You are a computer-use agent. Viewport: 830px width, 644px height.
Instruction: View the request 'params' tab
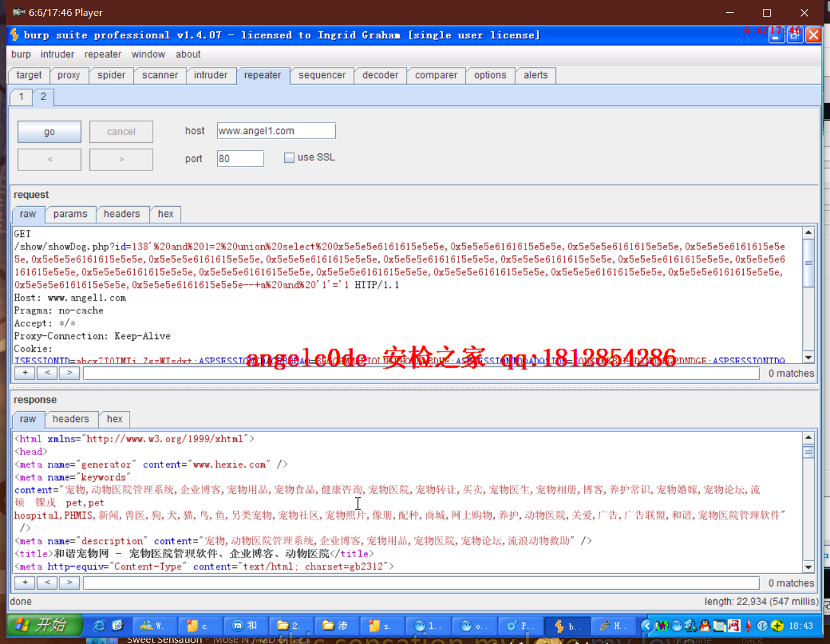pos(70,214)
